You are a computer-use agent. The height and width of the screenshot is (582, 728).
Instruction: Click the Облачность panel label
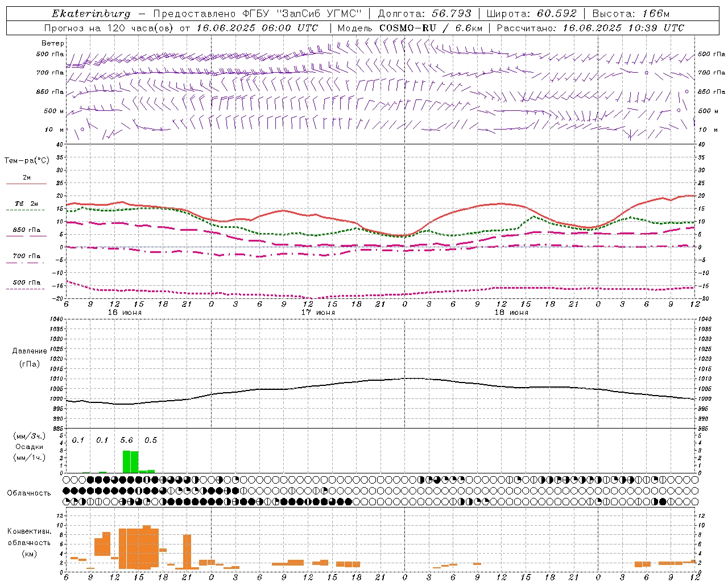click(29, 493)
